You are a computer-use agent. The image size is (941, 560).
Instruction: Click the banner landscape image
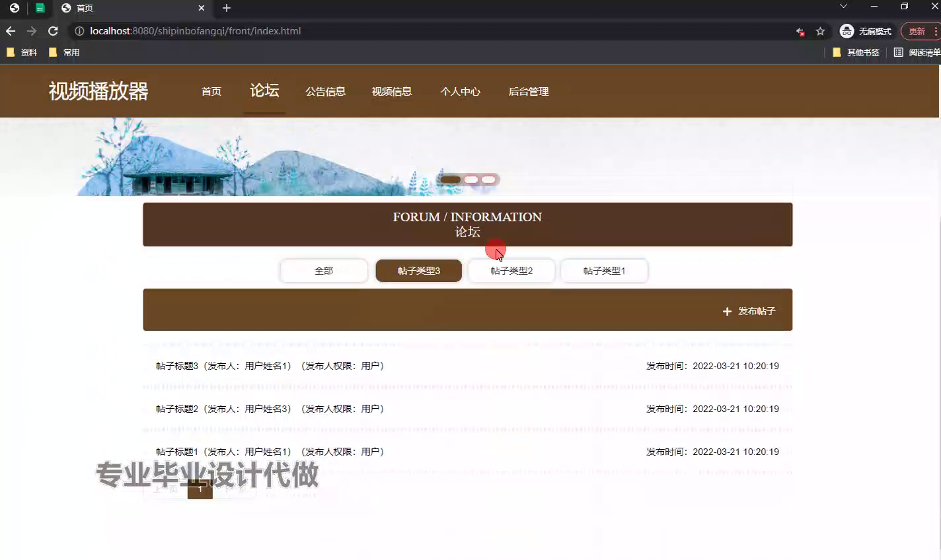[469, 157]
